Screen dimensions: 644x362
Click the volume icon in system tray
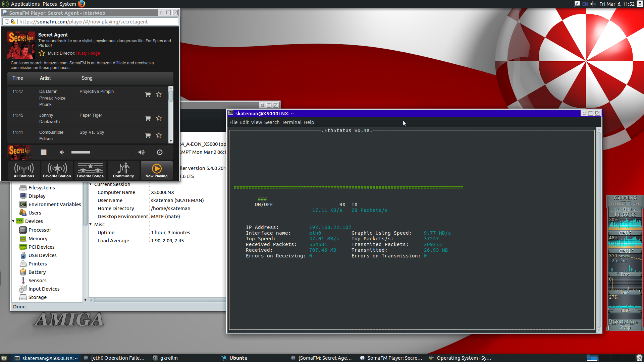[x=593, y=4]
